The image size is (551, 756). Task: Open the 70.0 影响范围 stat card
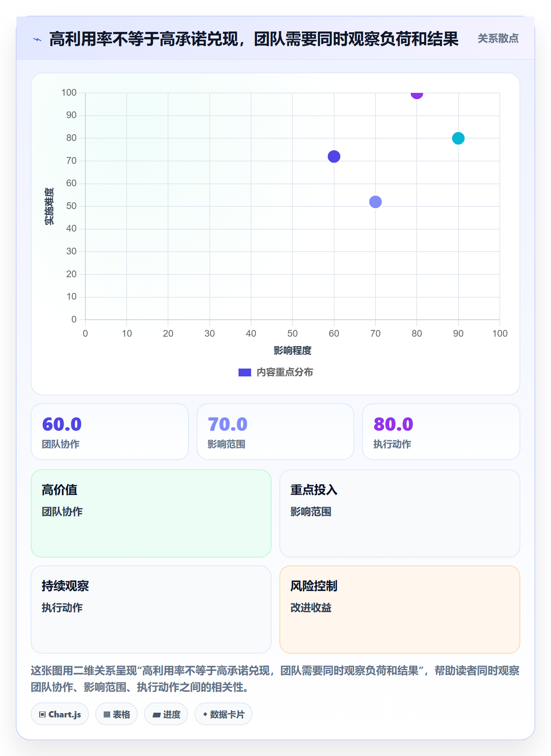275,432
